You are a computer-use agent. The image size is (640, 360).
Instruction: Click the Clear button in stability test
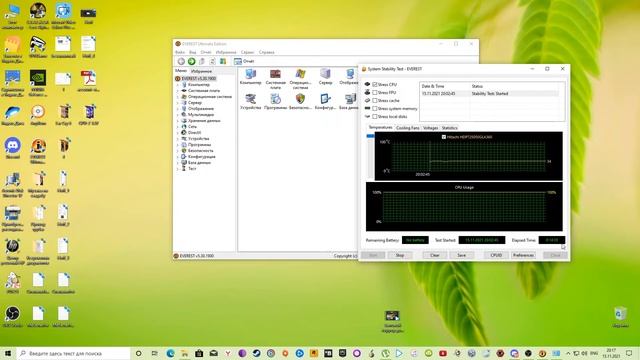(434, 255)
